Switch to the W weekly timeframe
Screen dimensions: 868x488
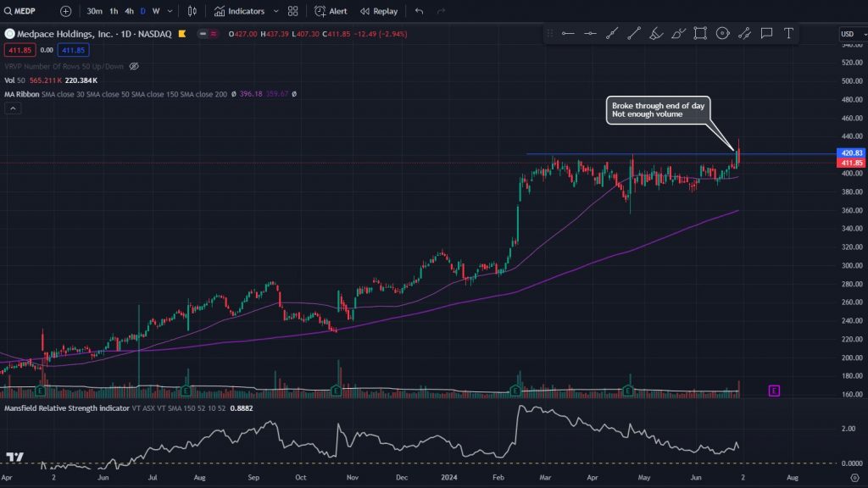pyautogui.click(x=156, y=11)
